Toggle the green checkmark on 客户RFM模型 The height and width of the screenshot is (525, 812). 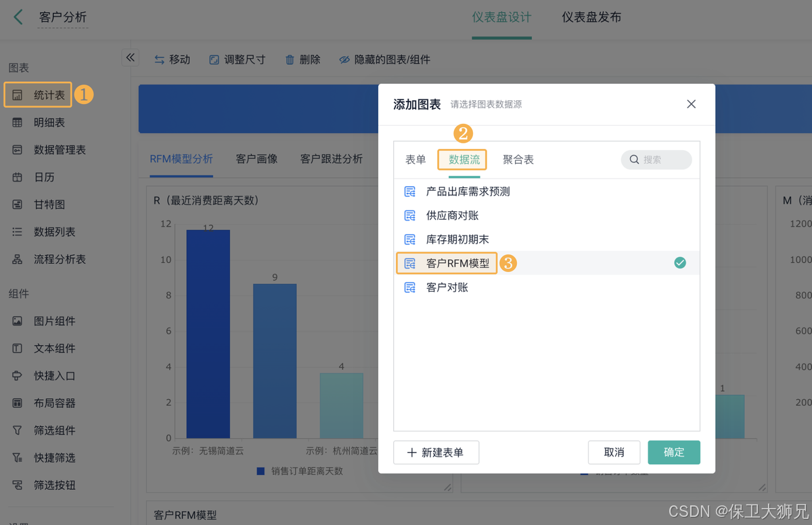click(680, 262)
